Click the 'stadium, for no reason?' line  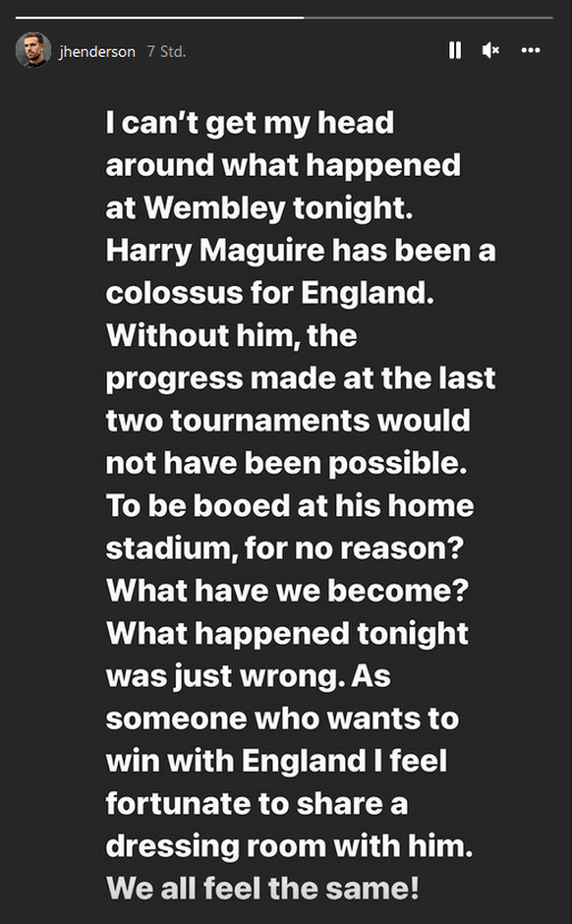[285, 549]
